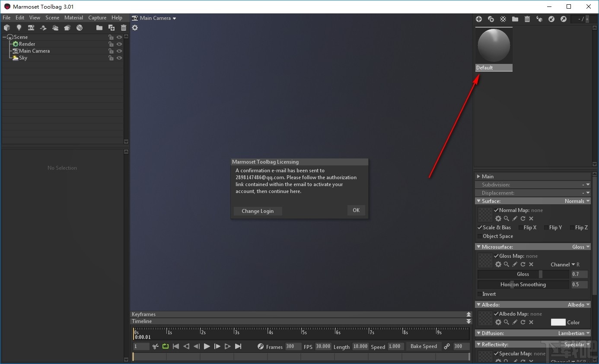Open the Albedo model dropdown
The width and height of the screenshot is (599, 364).
click(x=579, y=305)
